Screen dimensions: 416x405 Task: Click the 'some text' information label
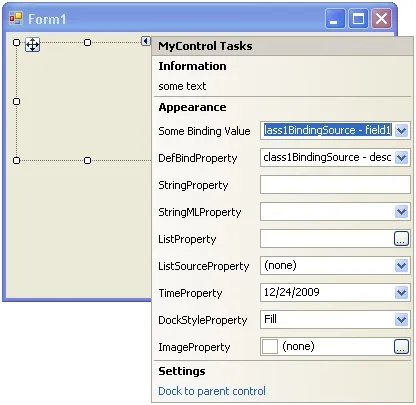click(x=182, y=86)
